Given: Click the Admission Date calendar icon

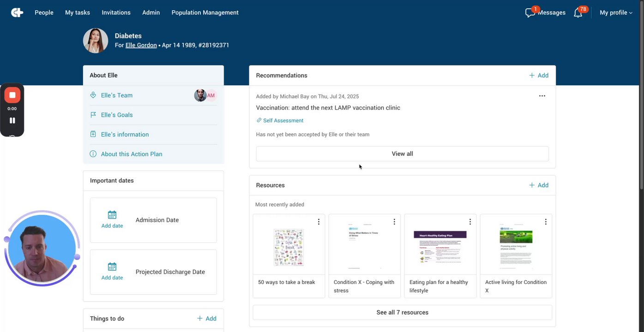Looking at the screenshot, I should 112,215.
